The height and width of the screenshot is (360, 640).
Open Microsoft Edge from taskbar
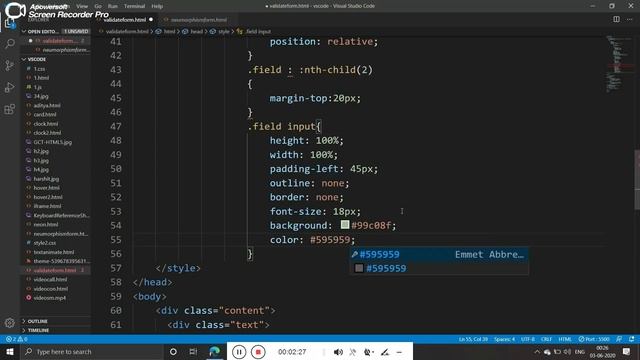click(215, 352)
